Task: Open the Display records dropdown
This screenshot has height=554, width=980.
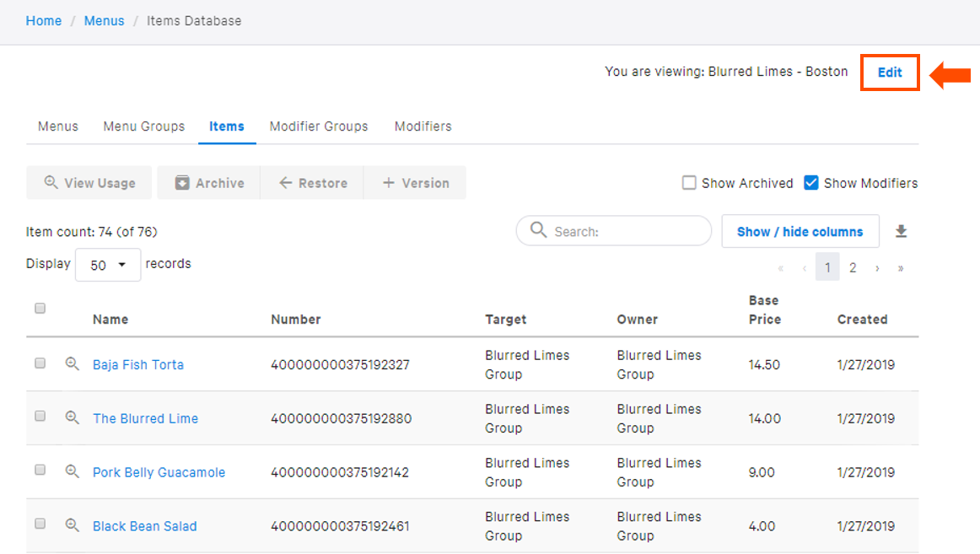Action: (108, 264)
